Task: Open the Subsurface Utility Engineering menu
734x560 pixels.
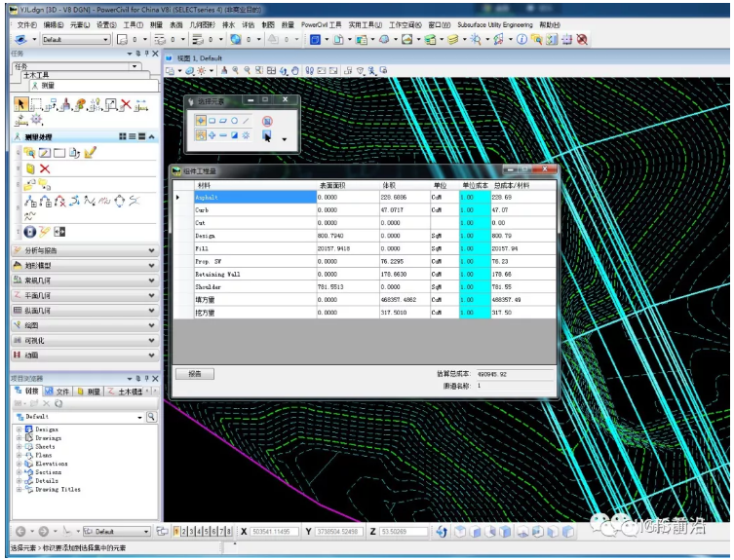Action: pos(495,24)
